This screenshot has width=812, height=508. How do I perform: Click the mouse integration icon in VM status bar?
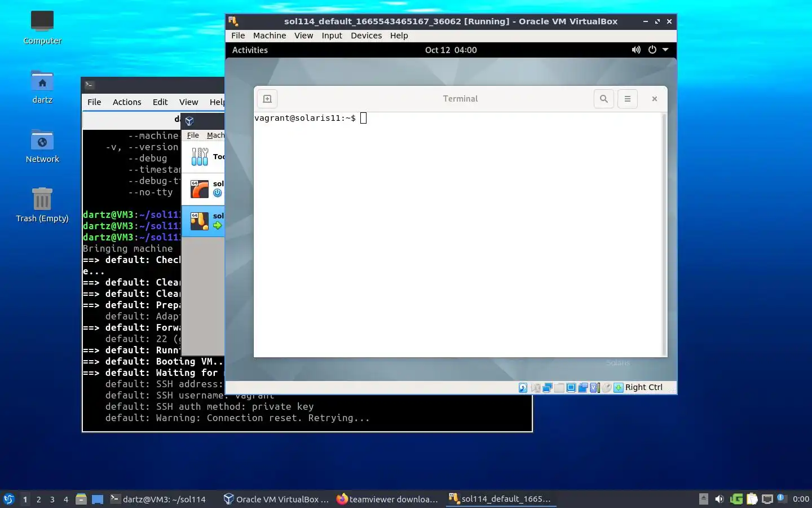[606, 388]
